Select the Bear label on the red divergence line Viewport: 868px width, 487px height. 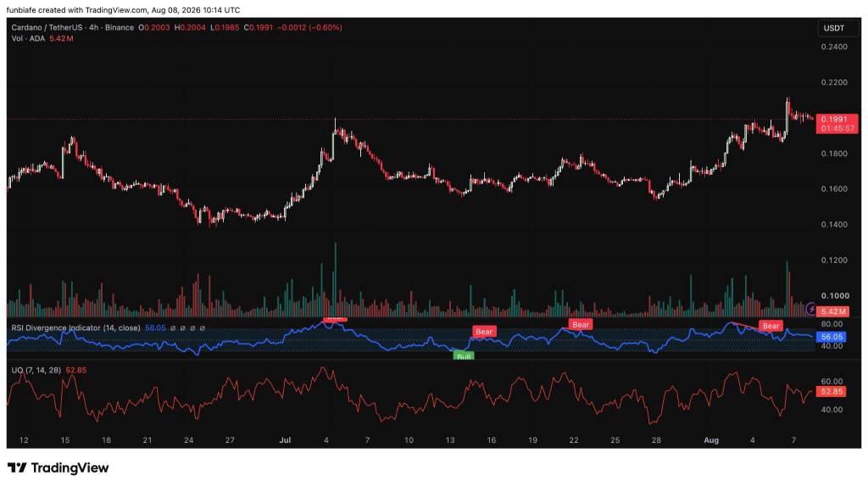[x=771, y=326]
